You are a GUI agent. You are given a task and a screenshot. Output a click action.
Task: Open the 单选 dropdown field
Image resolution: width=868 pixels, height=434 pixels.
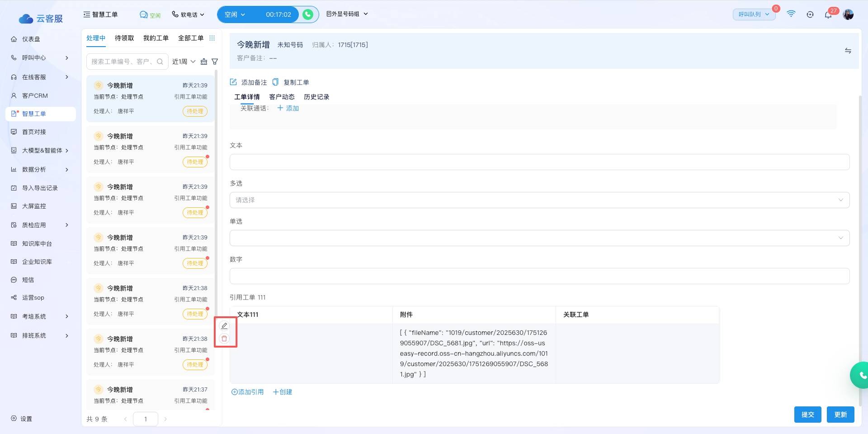point(539,238)
